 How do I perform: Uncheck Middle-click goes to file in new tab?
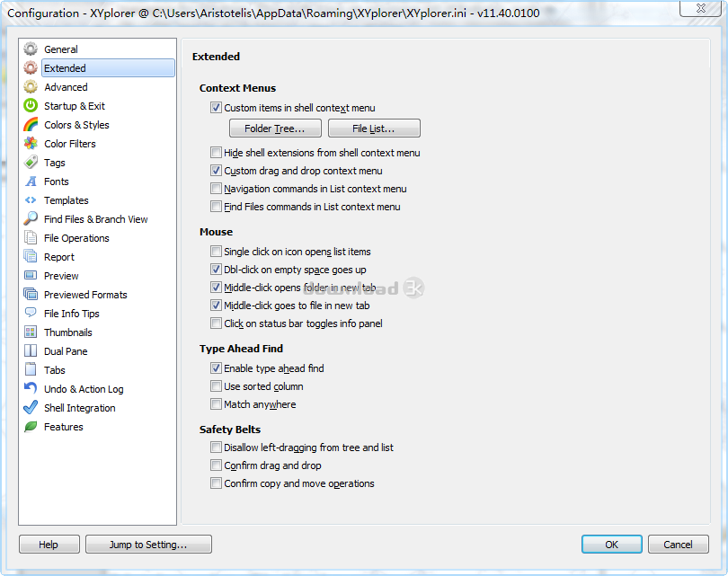(216, 306)
